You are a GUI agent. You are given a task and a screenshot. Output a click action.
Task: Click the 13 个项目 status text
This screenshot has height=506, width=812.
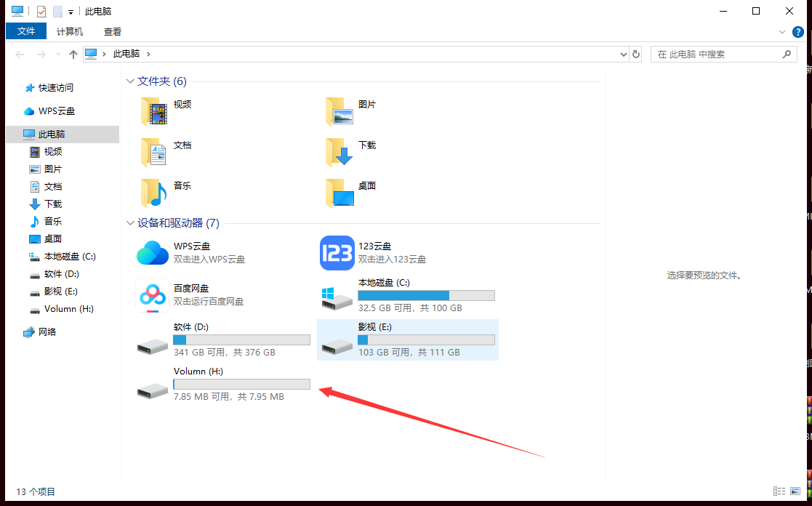[36, 491]
